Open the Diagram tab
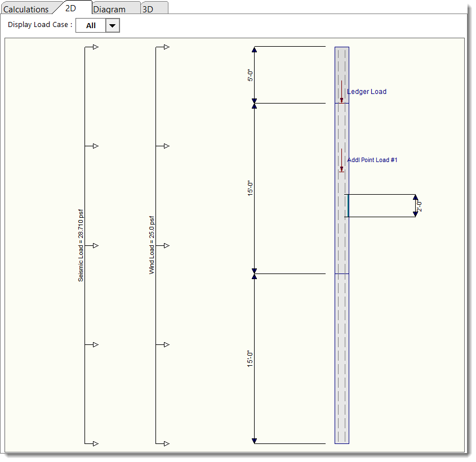 109,9
